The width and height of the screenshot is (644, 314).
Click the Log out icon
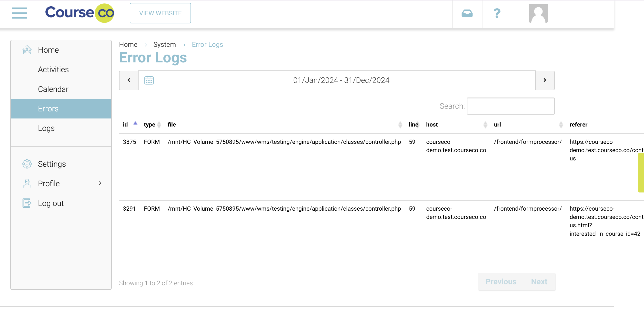coord(27,203)
